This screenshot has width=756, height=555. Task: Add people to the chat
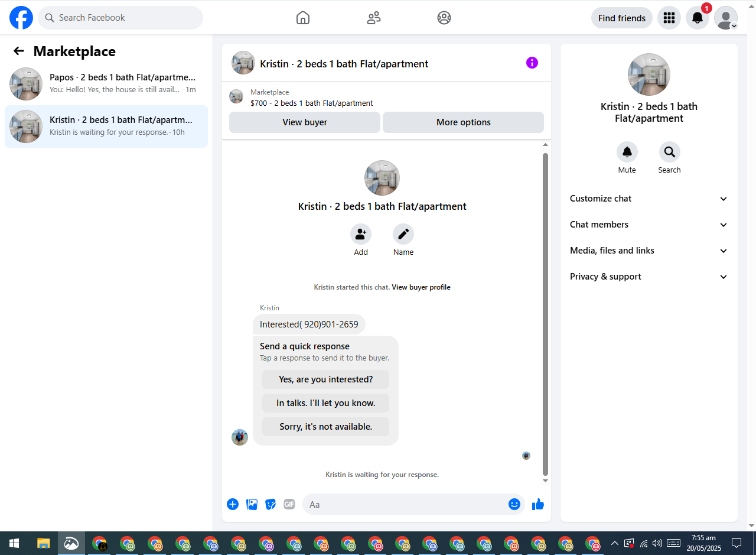pyautogui.click(x=361, y=234)
